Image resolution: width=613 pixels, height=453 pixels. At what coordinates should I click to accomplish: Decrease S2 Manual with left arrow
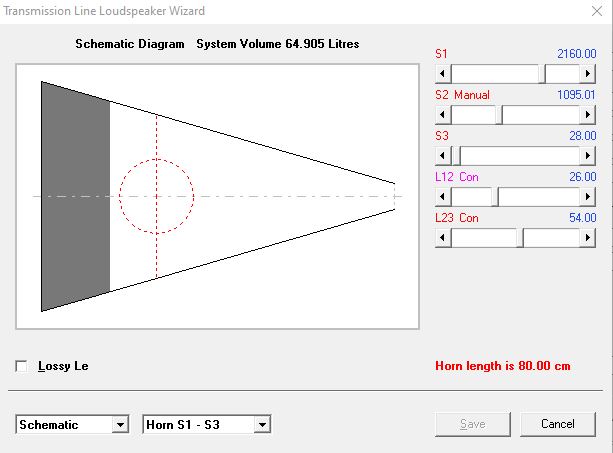(443, 115)
